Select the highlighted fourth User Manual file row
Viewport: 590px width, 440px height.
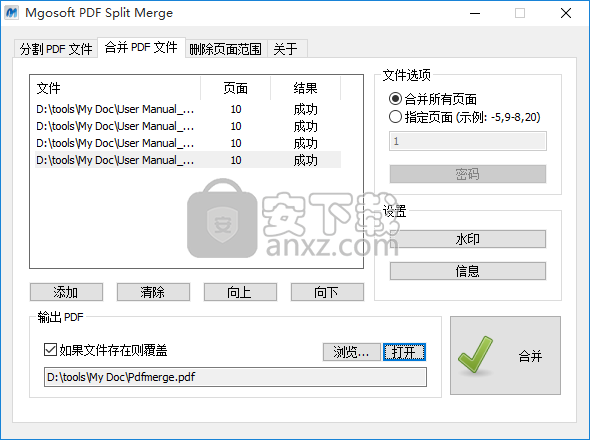point(188,160)
